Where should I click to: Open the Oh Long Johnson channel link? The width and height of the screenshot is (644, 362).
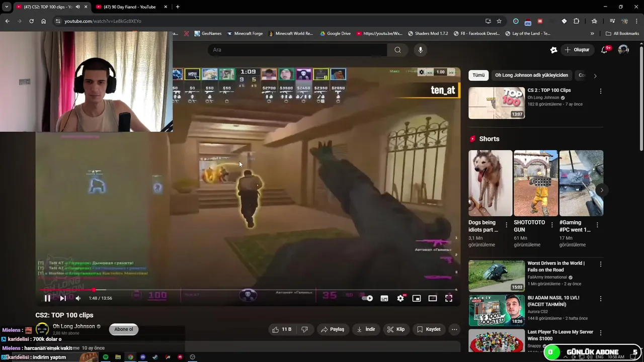74,326
